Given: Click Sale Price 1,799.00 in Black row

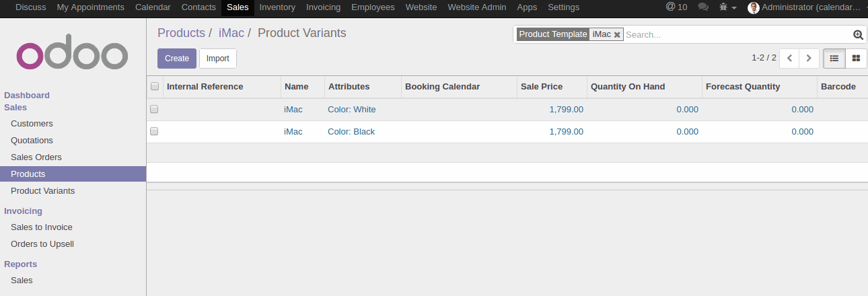Looking at the screenshot, I should click(x=566, y=132).
